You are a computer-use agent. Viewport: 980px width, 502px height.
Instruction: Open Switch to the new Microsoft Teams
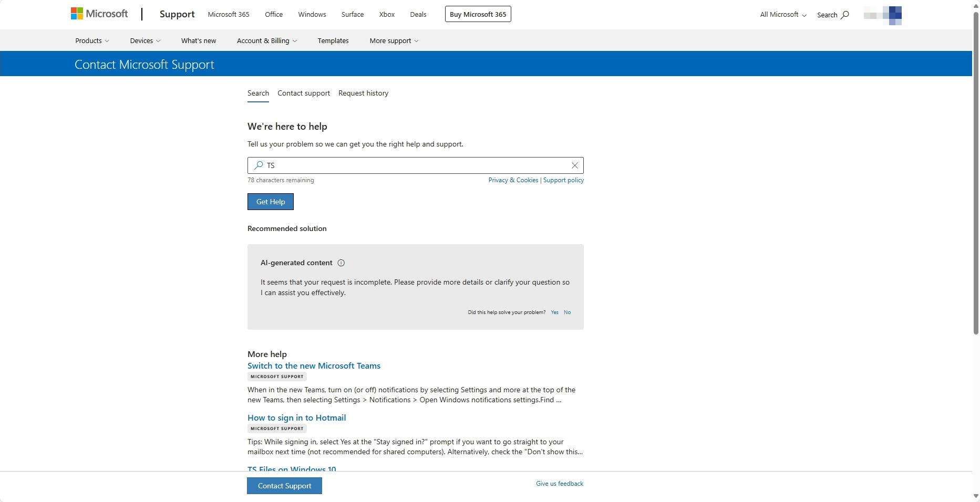tap(314, 366)
